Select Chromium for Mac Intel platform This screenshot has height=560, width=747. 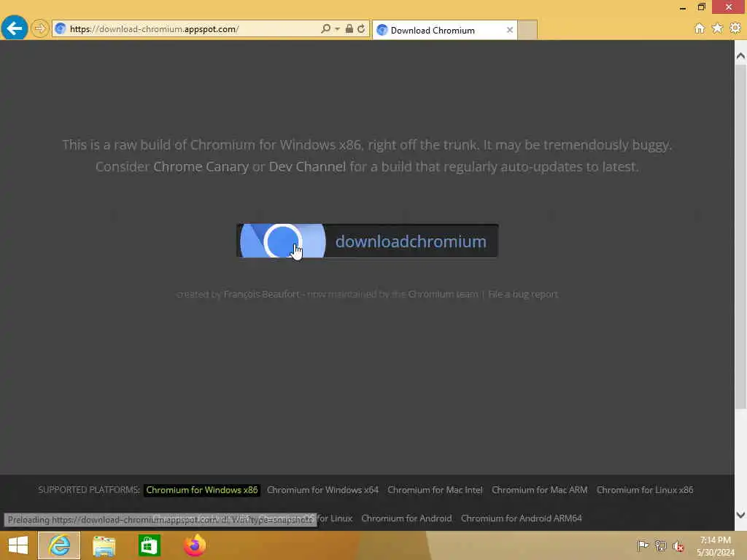[x=435, y=490]
